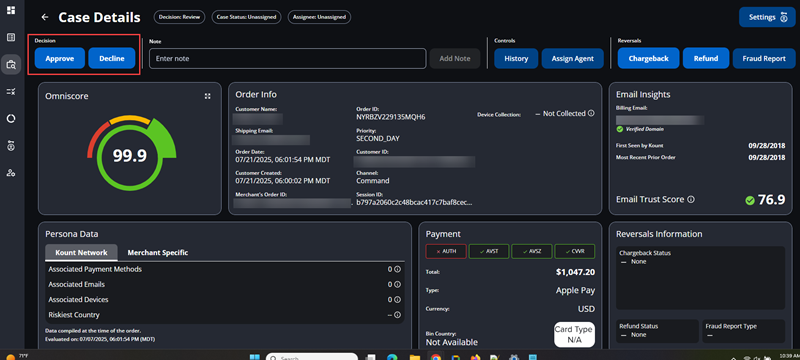Viewport: 800px width, 360px height.
Task: Approve the case
Action: [60, 58]
